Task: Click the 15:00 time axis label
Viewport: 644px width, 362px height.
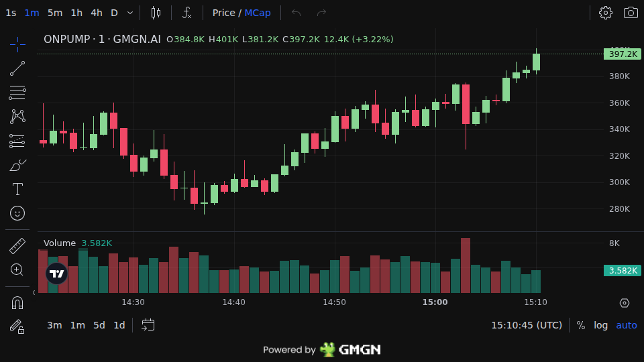Action: pyautogui.click(x=435, y=302)
